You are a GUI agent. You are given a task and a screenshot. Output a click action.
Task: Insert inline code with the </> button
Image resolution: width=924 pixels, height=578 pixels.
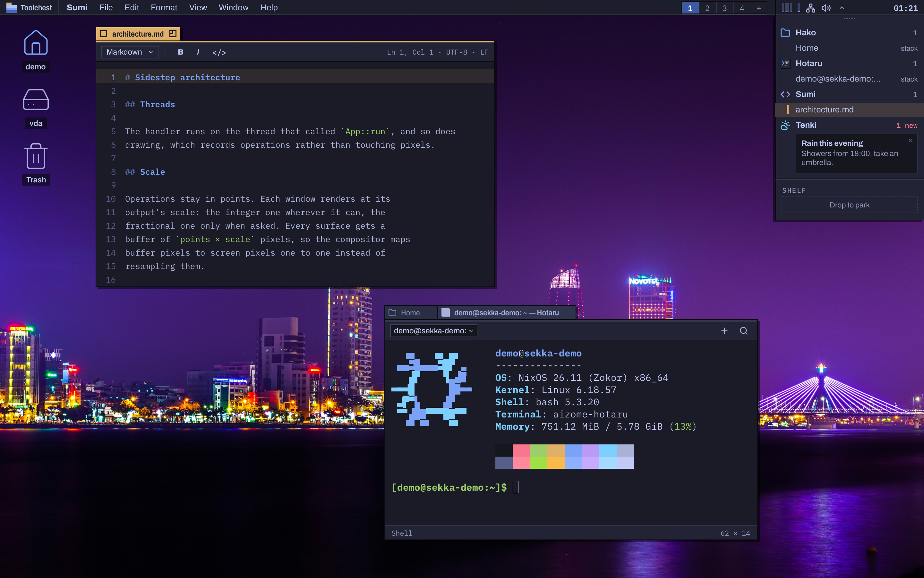coord(219,52)
